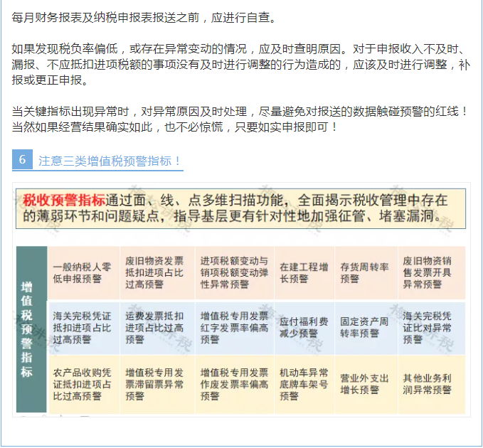
Task: Select the 废旧物资发票抵扣进项占比过高预警 cell
Action: 155,272
